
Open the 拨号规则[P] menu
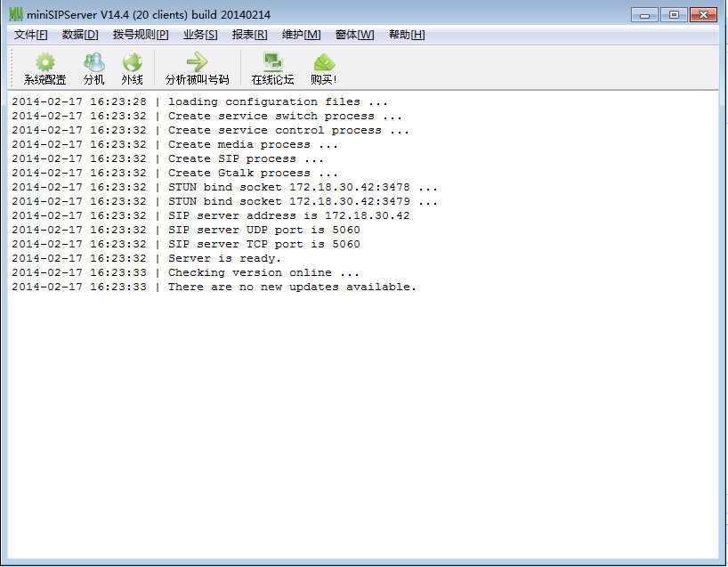pyautogui.click(x=141, y=35)
